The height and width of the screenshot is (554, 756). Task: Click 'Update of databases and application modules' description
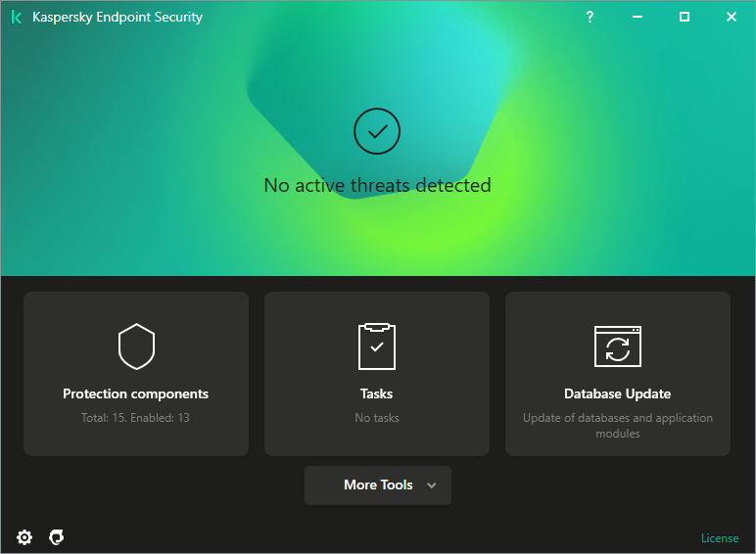click(x=618, y=425)
